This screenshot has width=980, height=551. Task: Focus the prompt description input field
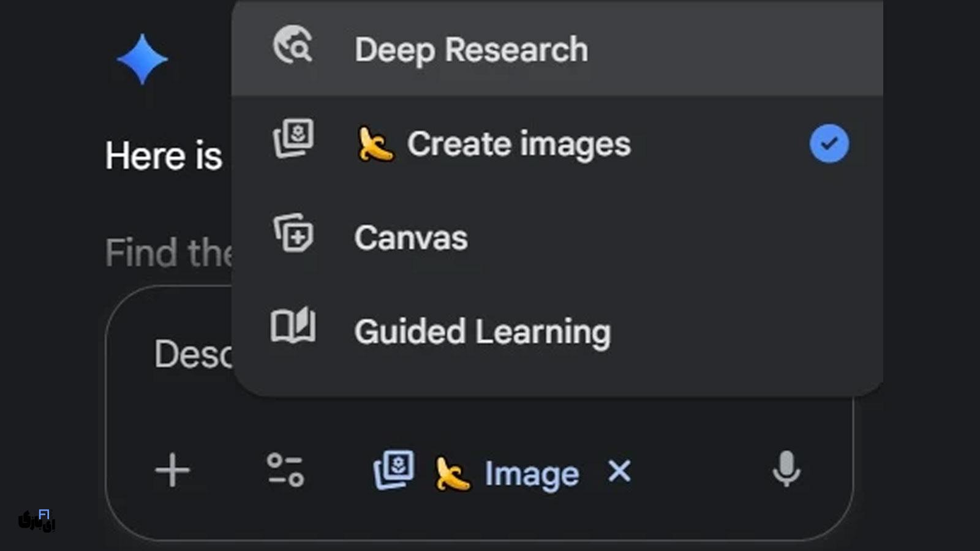(x=191, y=355)
